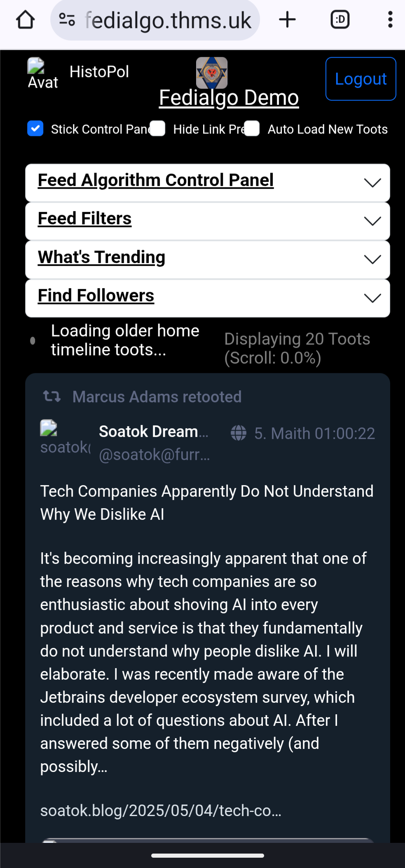Enable the Hide Link Previews checkbox
Image resolution: width=405 pixels, height=868 pixels.
tap(157, 129)
